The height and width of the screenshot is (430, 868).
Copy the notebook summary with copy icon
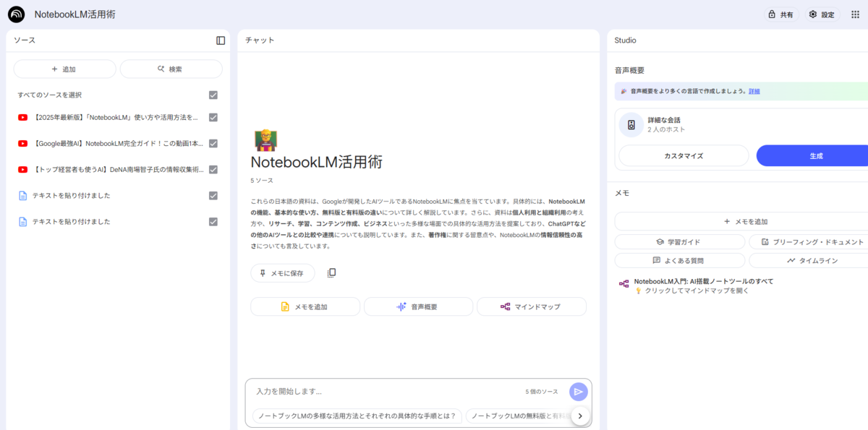(x=331, y=273)
